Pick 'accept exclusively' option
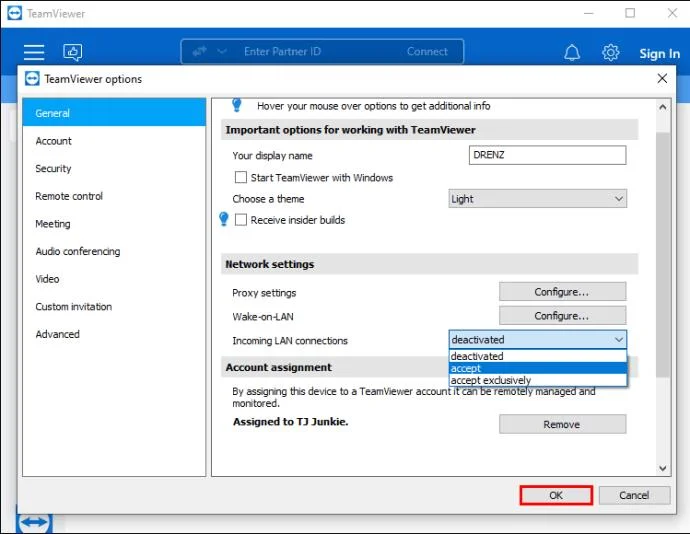 [538, 380]
